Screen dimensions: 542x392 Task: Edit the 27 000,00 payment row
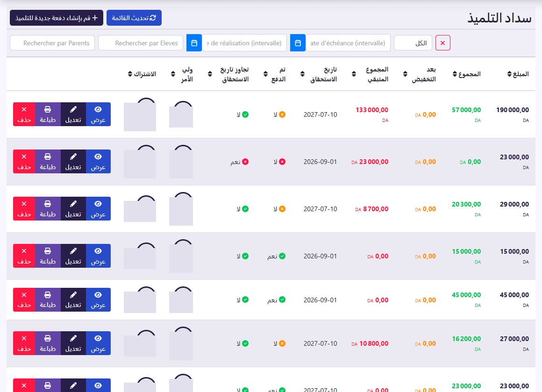point(73,343)
